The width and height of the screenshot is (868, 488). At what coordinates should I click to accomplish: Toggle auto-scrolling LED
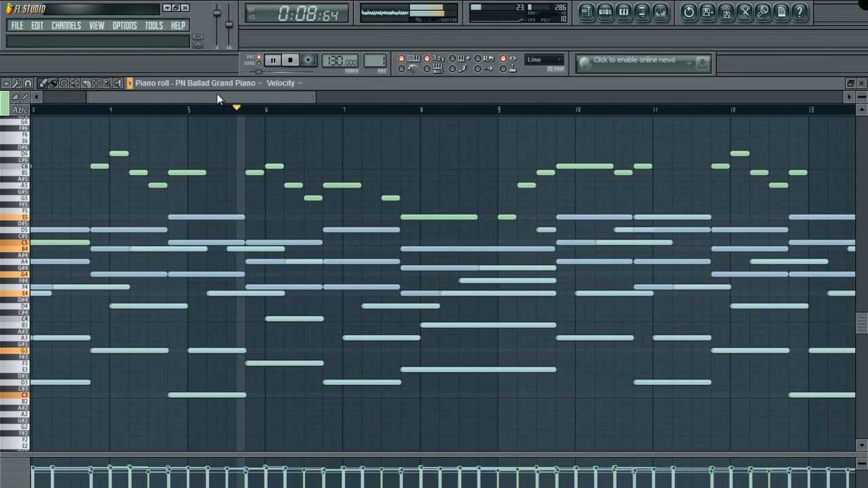point(477,68)
